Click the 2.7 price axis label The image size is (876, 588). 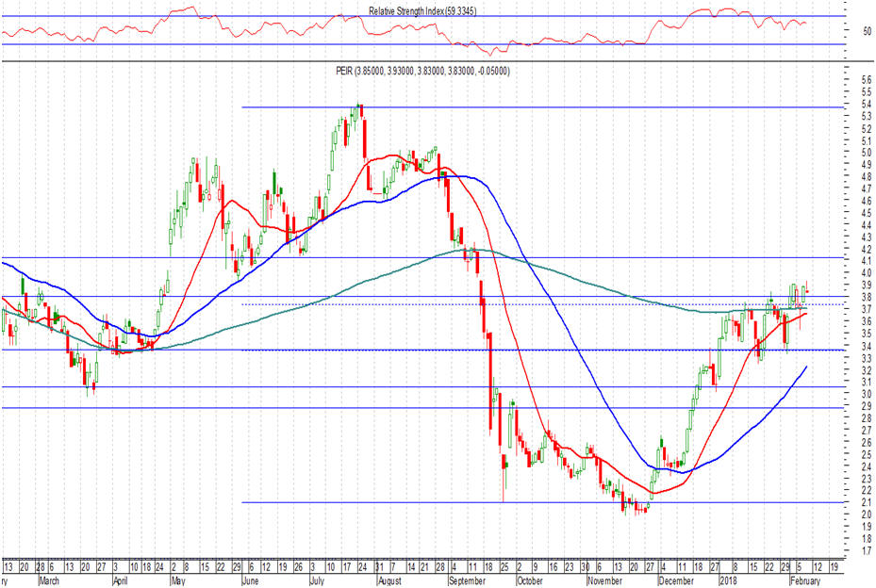coord(867,431)
